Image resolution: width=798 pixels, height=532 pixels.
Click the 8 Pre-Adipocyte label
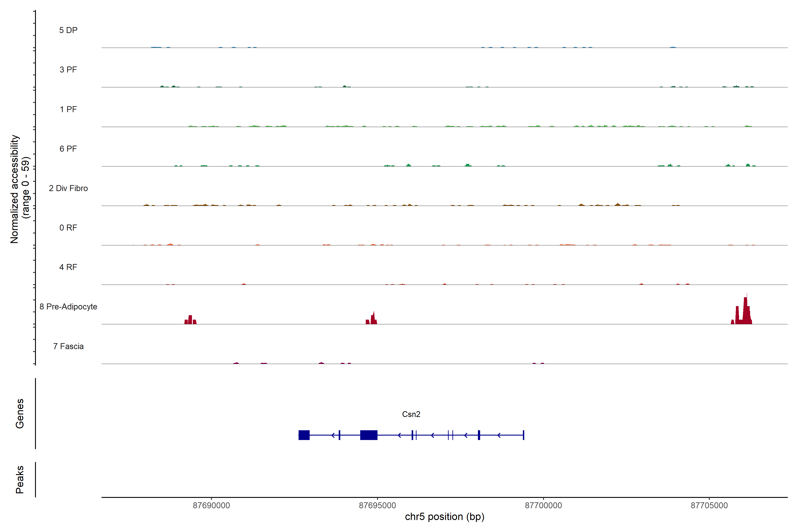68,307
